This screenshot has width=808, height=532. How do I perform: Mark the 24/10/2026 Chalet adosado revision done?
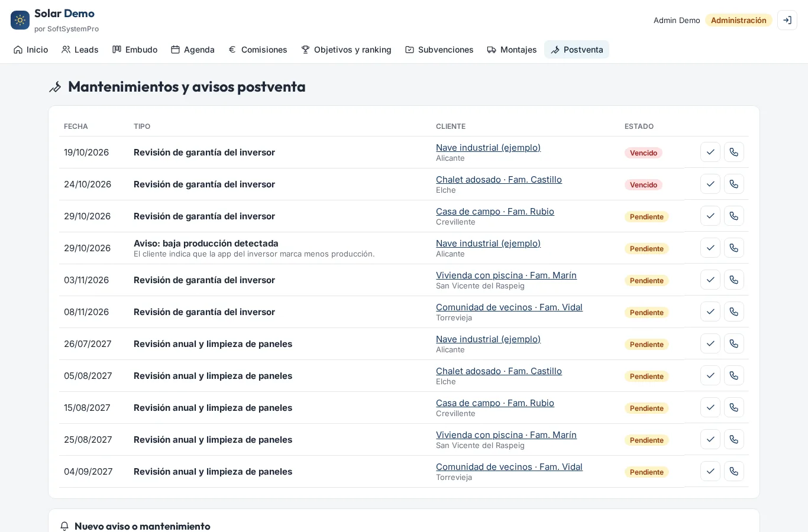710,184
